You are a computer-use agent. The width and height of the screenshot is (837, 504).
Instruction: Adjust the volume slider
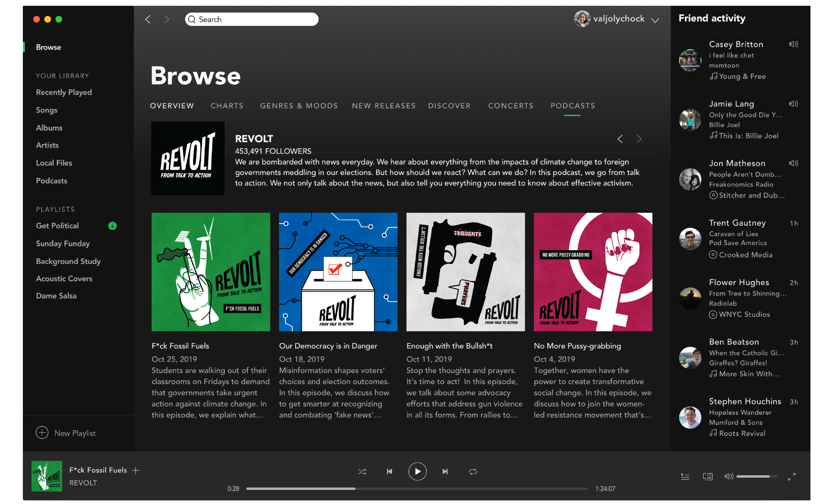pos(757,477)
